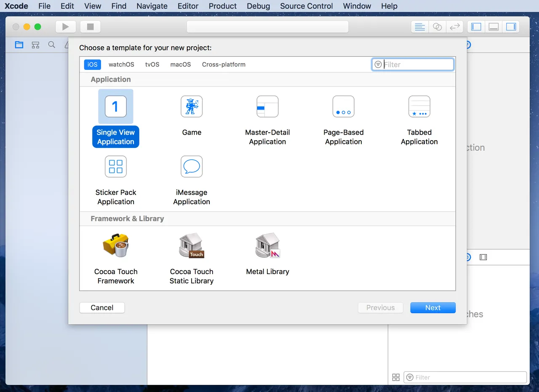Open the Source Control menu
Image resolution: width=539 pixels, height=392 pixels.
[x=307, y=6]
